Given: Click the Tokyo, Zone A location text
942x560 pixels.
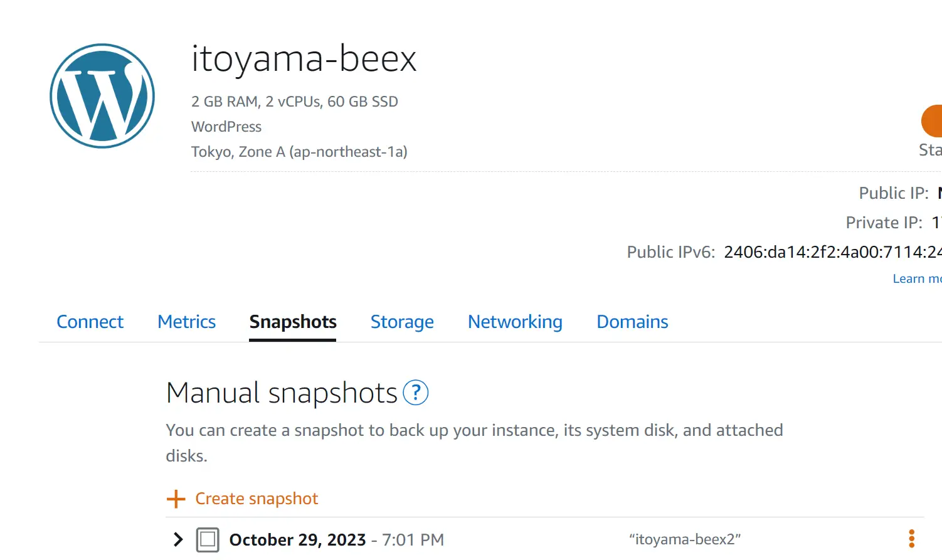Looking at the screenshot, I should click(299, 152).
